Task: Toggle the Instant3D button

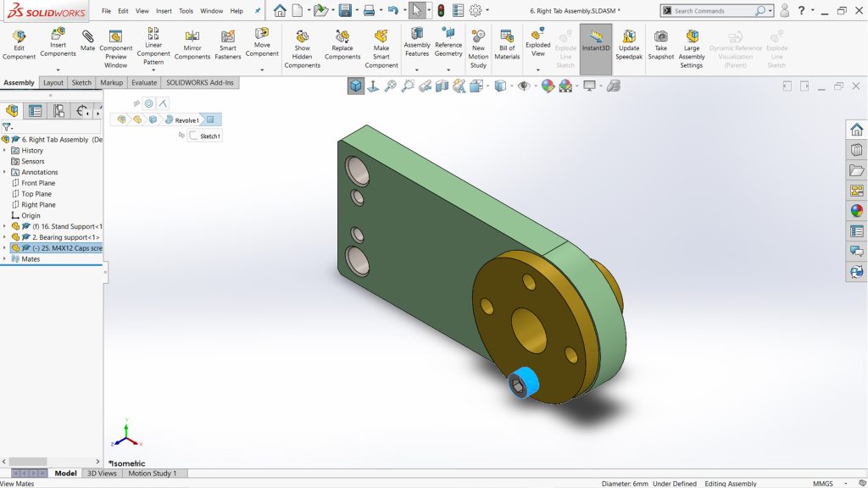Action: tap(596, 42)
